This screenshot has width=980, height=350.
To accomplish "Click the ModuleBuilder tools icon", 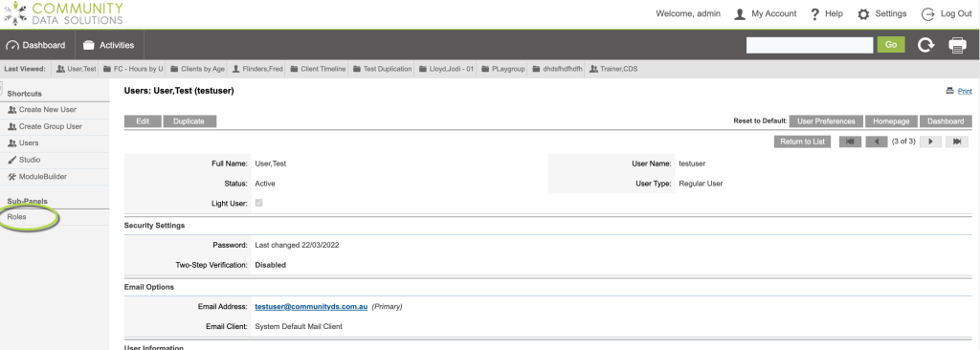I will click(x=11, y=177).
